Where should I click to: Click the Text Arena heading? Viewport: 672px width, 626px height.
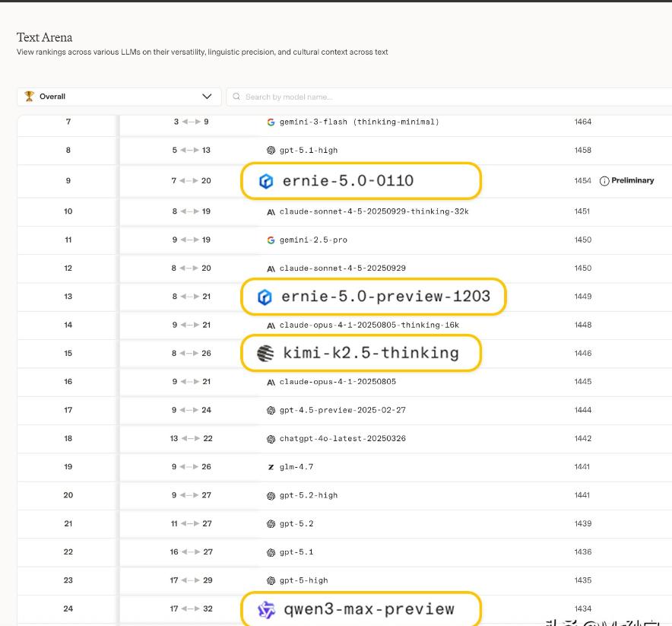(45, 38)
